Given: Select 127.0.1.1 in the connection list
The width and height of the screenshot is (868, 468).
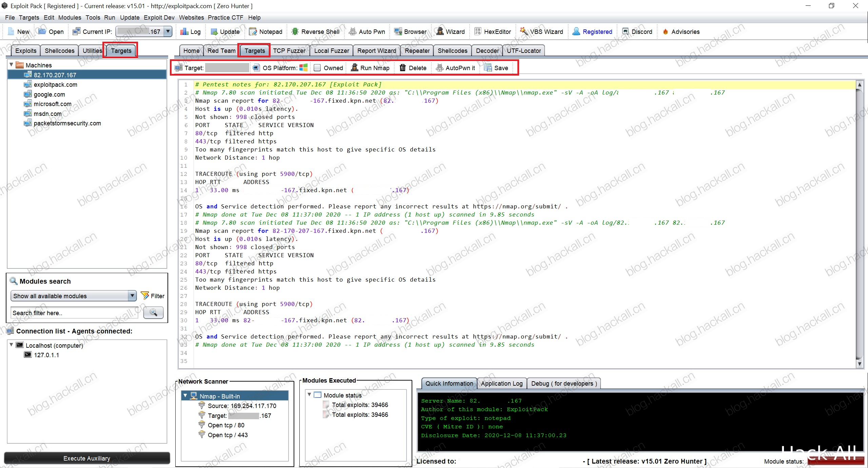Looking at the screenshot, I should pos(46,355).
